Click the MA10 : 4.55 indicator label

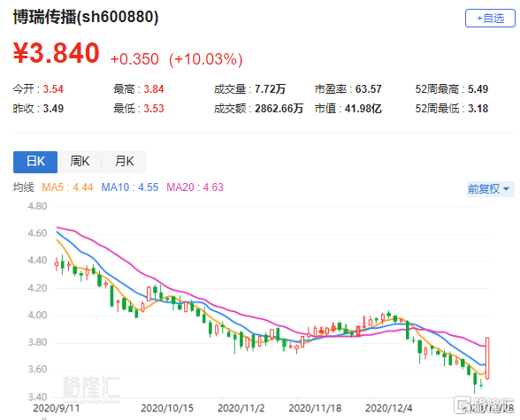[x=130, y=187]
